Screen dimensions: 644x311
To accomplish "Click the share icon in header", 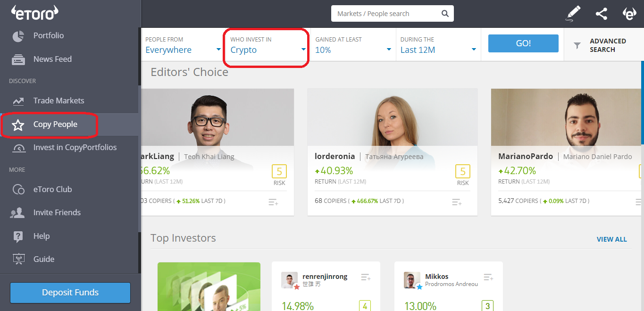I will click(601, 14).
